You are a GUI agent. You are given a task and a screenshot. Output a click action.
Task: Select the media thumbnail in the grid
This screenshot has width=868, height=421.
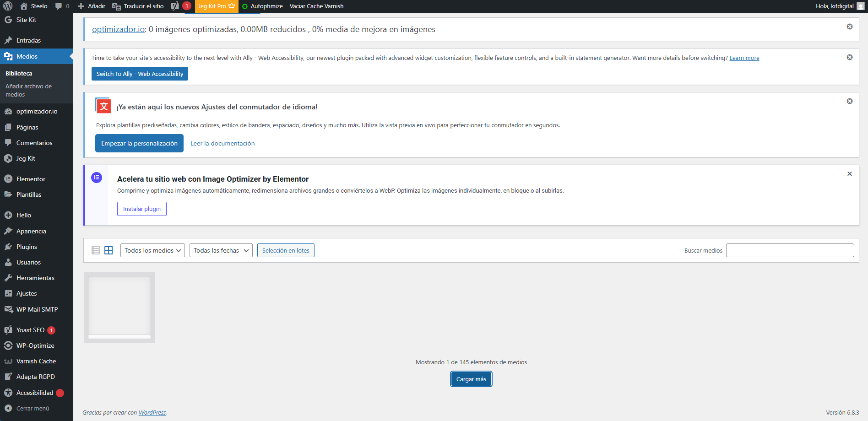pyautogui.click(x=119, y=307)
